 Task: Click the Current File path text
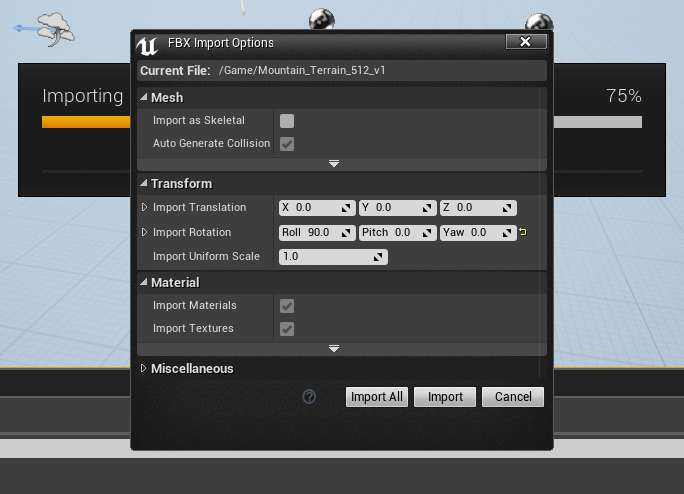[x=302, y=70]
